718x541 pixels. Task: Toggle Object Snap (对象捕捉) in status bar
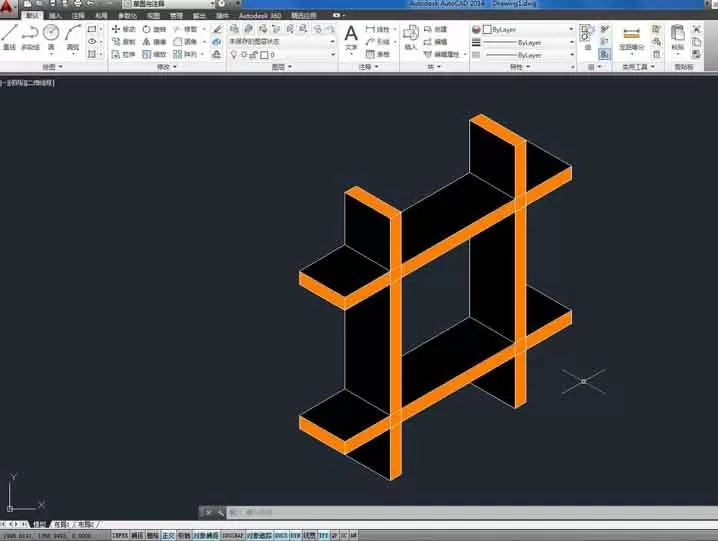206,535
